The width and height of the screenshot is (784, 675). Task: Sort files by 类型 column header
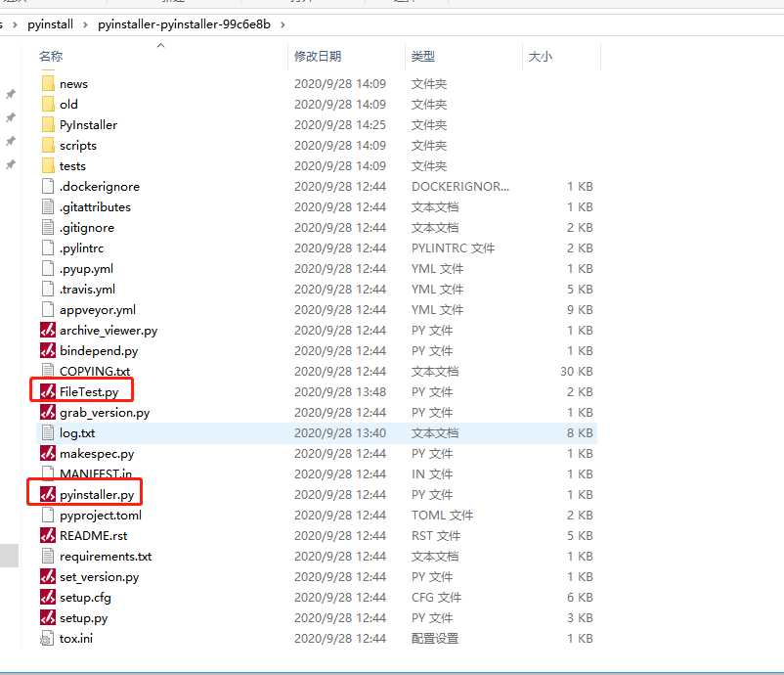click(x=423, y=57)
